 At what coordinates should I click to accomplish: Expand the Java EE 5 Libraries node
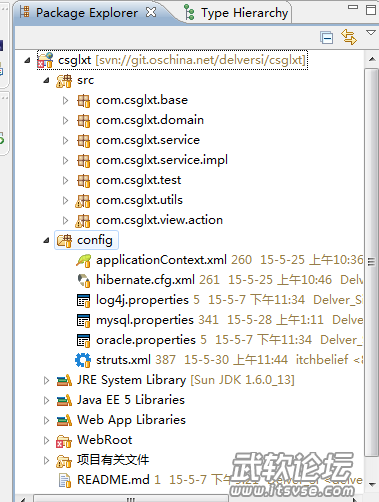[46, 400]
